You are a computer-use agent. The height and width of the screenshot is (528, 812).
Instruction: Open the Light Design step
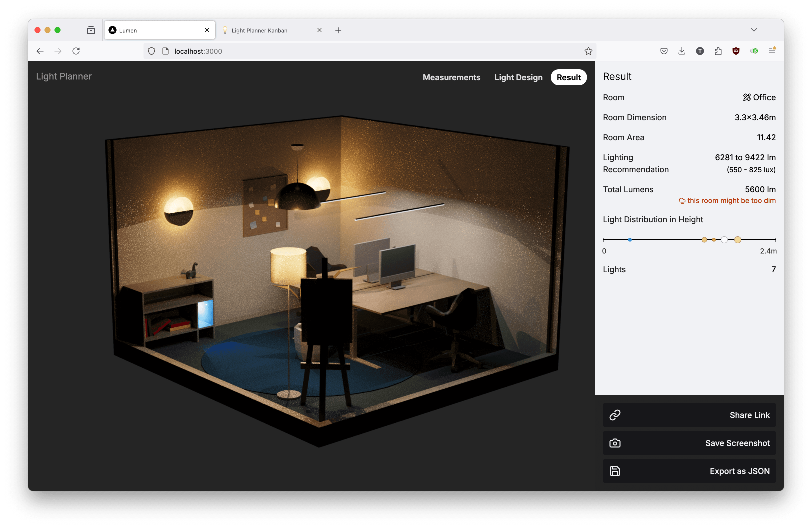(x=518, y=77)
